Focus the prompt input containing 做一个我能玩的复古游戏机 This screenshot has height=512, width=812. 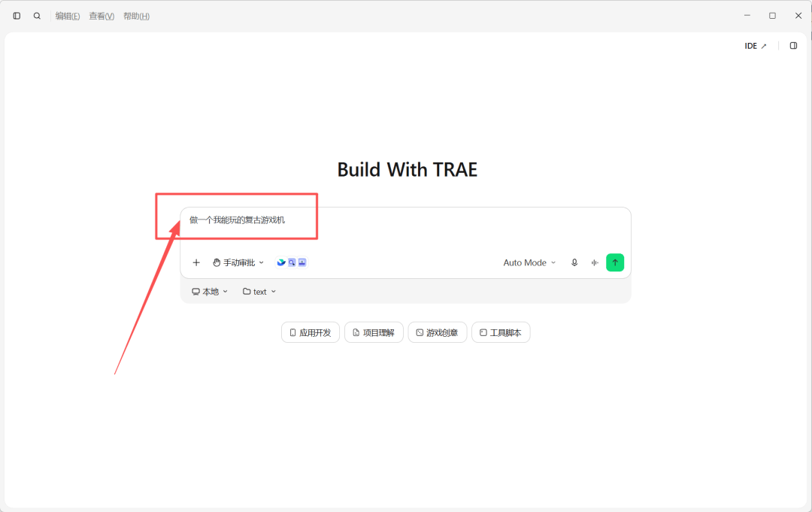[405, 228]
